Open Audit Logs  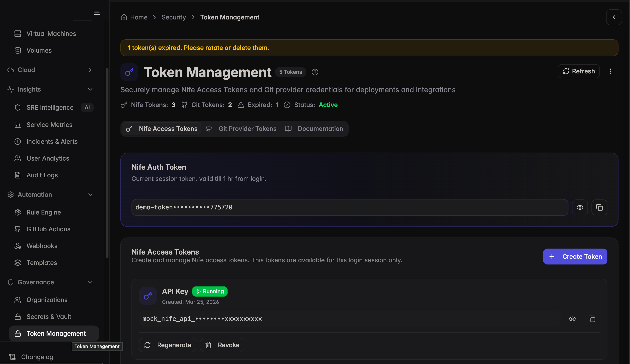42,175
